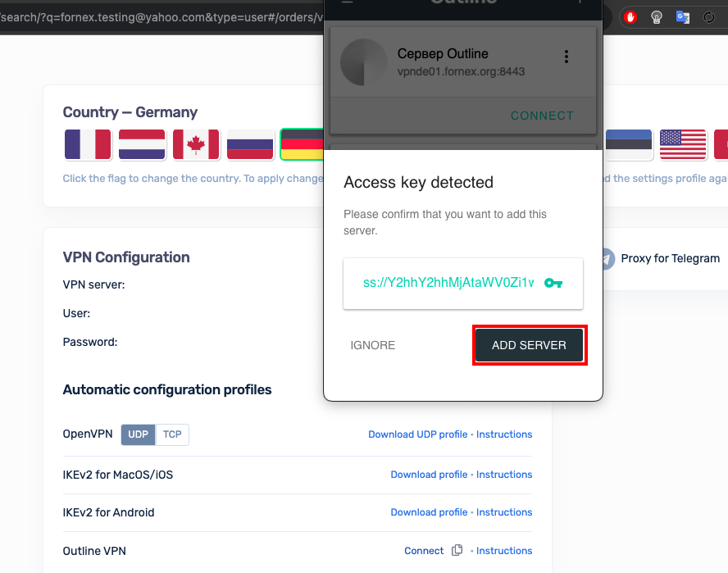Pick the Estonia flag

tap(629, 144)
